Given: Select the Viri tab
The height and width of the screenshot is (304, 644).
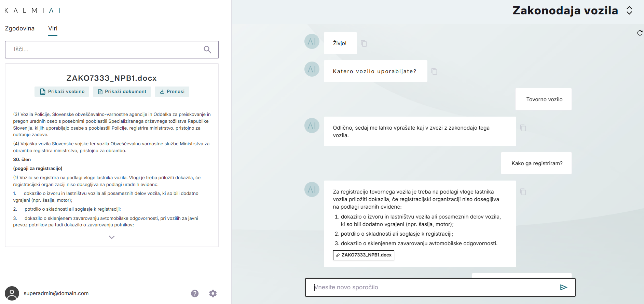Looking at the screenshot, I should [53, 28].
